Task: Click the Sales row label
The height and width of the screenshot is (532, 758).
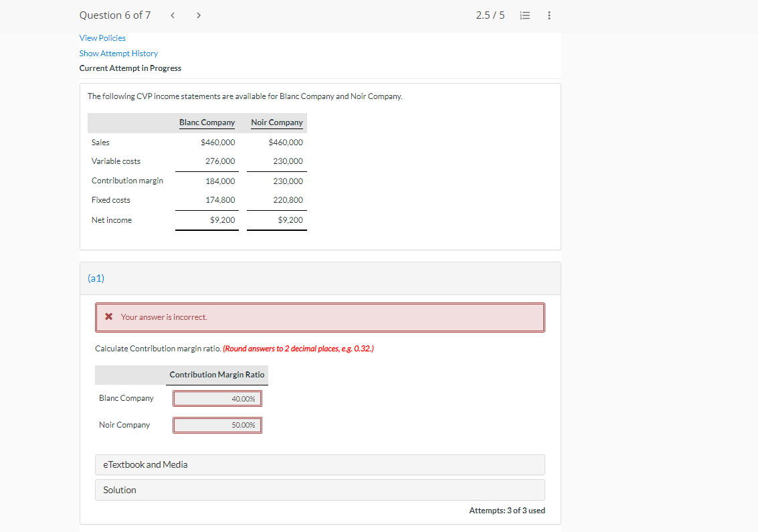Action: point(100,143)
